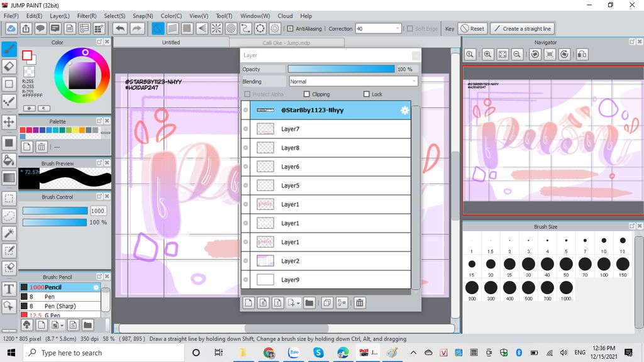Viewport: 644px width, 362px height.
Task: Open settings gear of @StarBby1123-Nhyy layer
Action: [404, 110]
